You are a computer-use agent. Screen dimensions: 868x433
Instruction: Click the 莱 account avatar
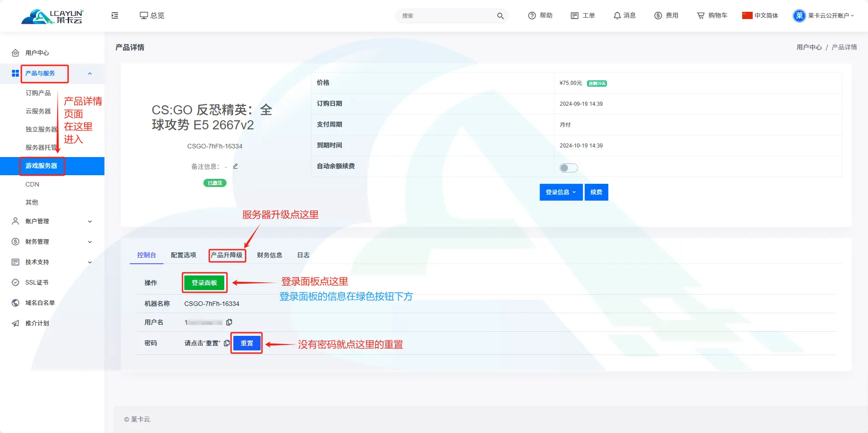(x=799, y=15)
